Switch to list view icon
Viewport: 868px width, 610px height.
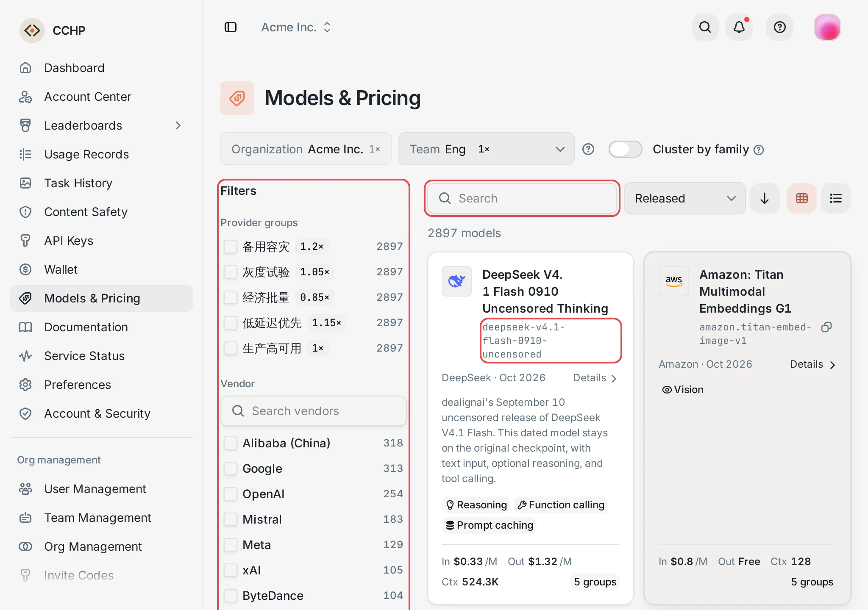tap(836, 198)
